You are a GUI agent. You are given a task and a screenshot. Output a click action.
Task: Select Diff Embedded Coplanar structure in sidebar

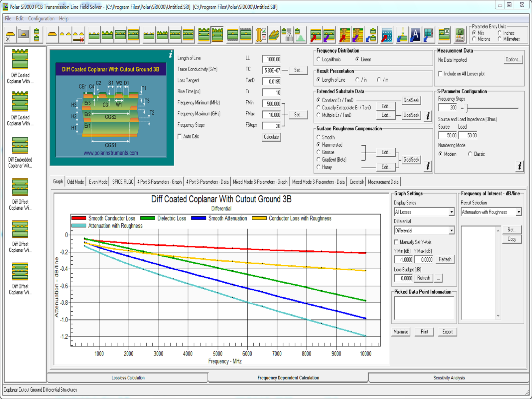tap(20, 151)
